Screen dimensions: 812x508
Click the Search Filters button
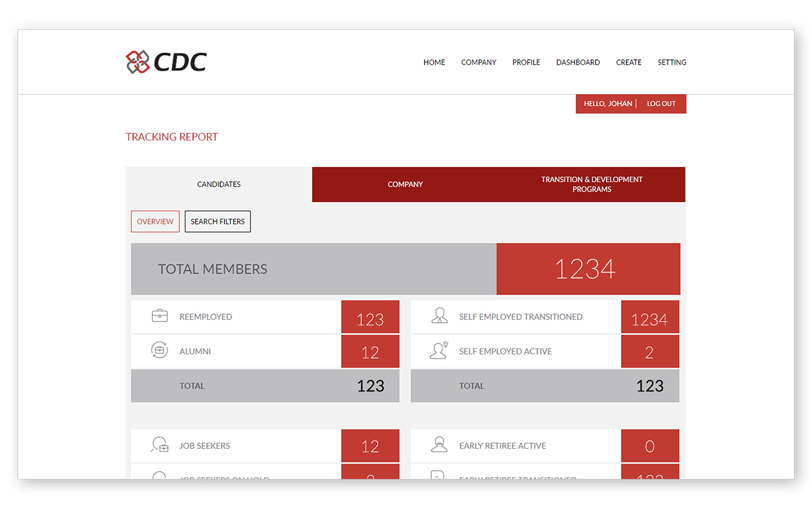point(217,221)
